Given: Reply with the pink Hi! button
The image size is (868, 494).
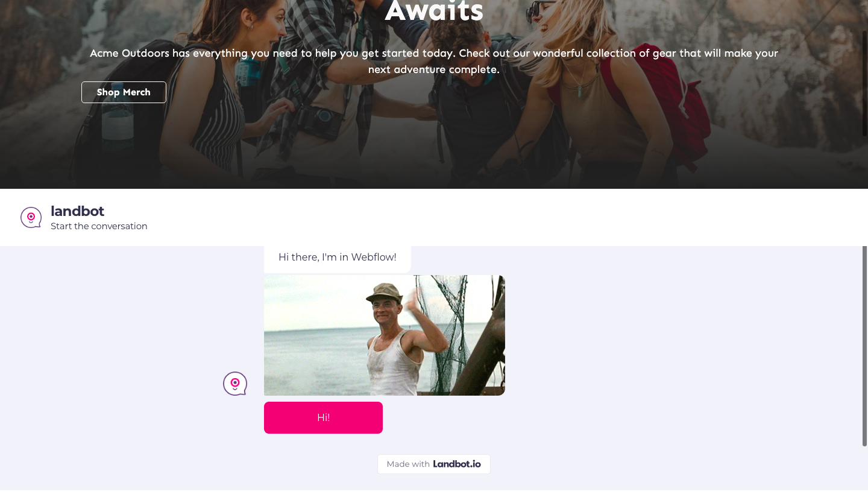Looking at the screenshot, I should tap(323, 417).
